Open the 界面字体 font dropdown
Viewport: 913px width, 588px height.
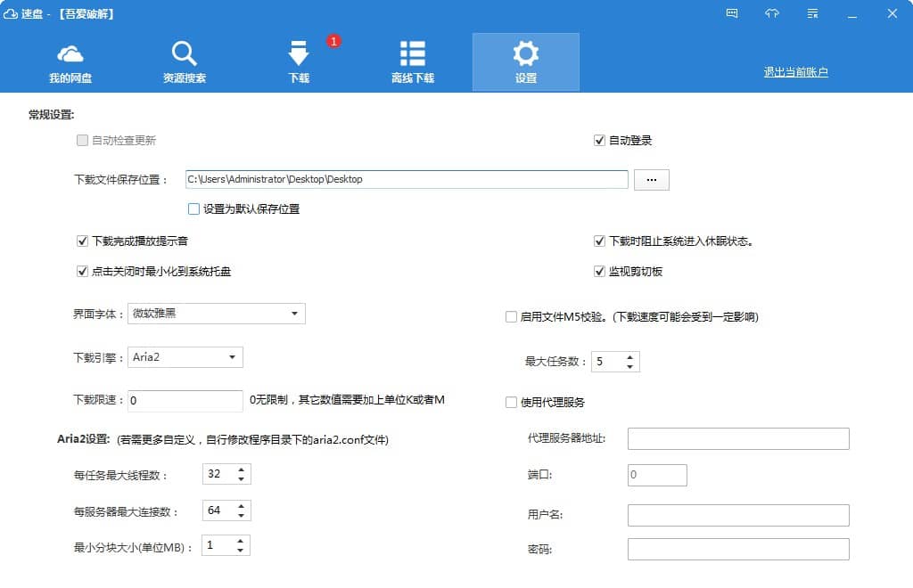click(216, 314)
